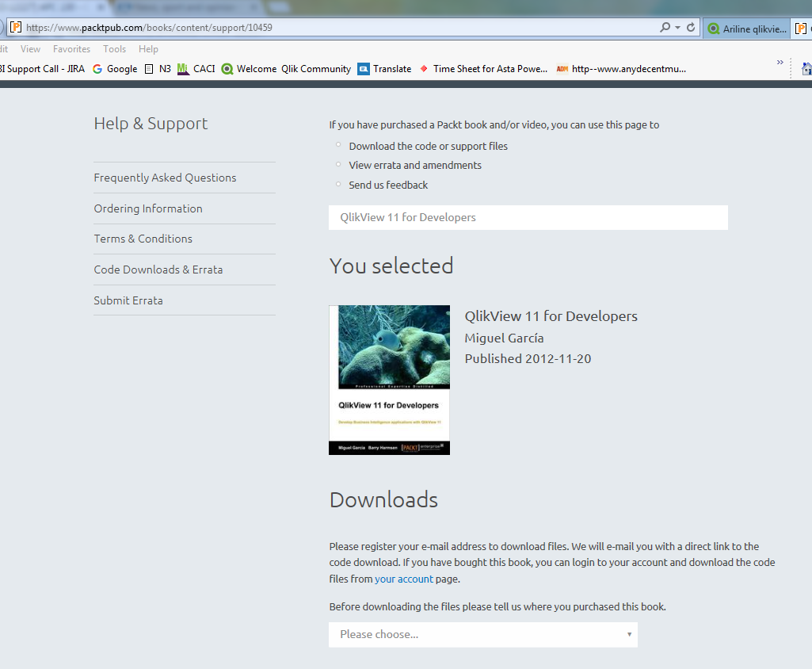
Task: Open the View menu
Action: [30, 49]
